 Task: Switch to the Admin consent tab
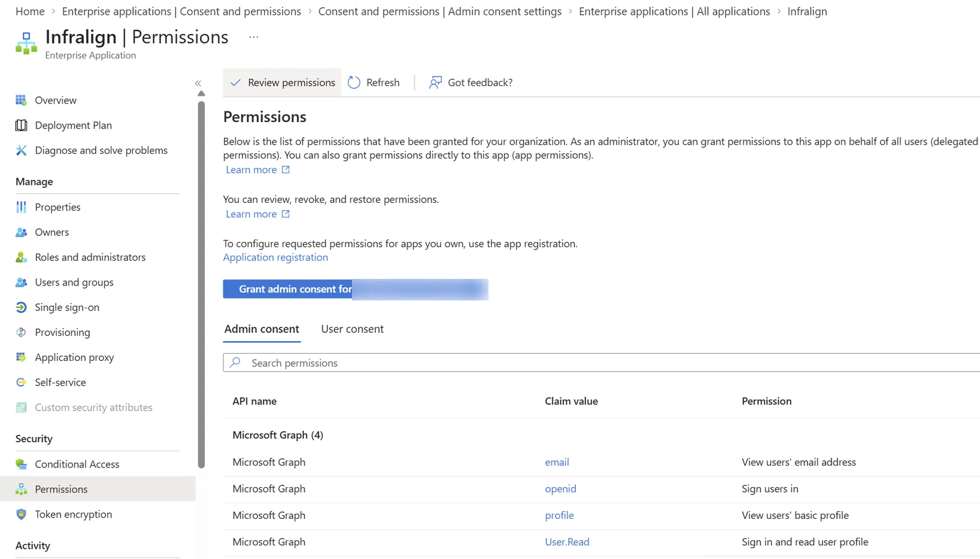click(262, 329)
